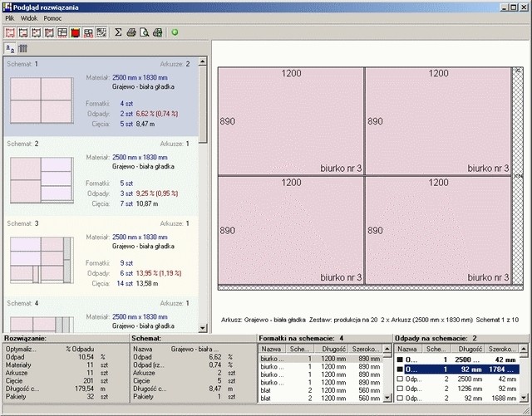
Task: Sort Formatki table by Szeroko... column
Action: pos(366,349)
